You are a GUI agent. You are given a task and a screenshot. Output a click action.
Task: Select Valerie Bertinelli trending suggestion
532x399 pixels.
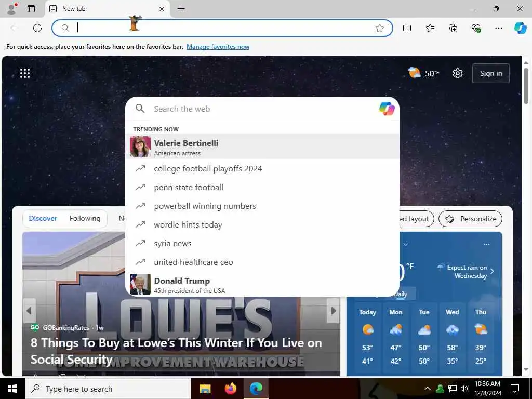262,146
